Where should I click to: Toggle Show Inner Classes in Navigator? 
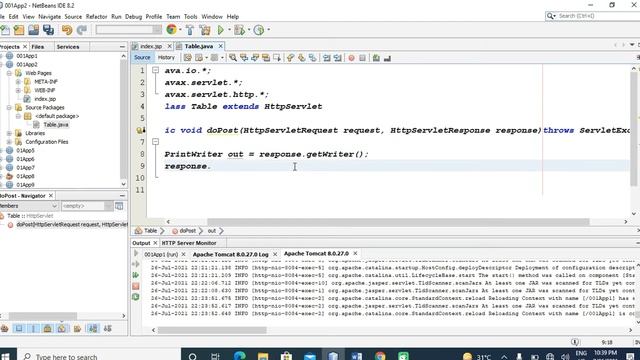click(62, 329)
